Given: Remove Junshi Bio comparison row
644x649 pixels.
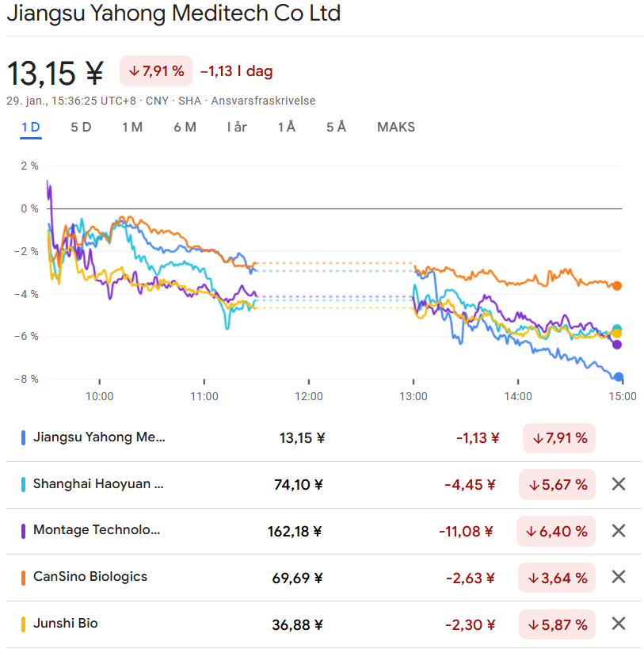Looking at the screenshot, I should click(619, 624).
